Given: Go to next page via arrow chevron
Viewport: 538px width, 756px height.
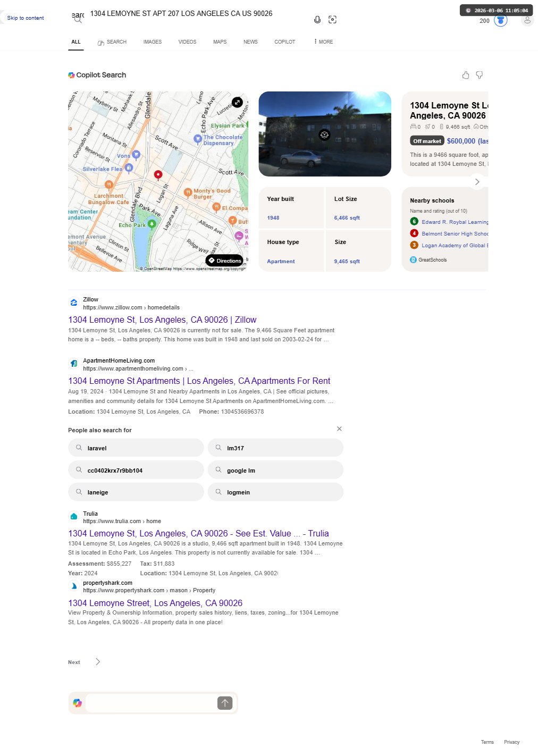Looking at the screenshot, I should [98, 662].
